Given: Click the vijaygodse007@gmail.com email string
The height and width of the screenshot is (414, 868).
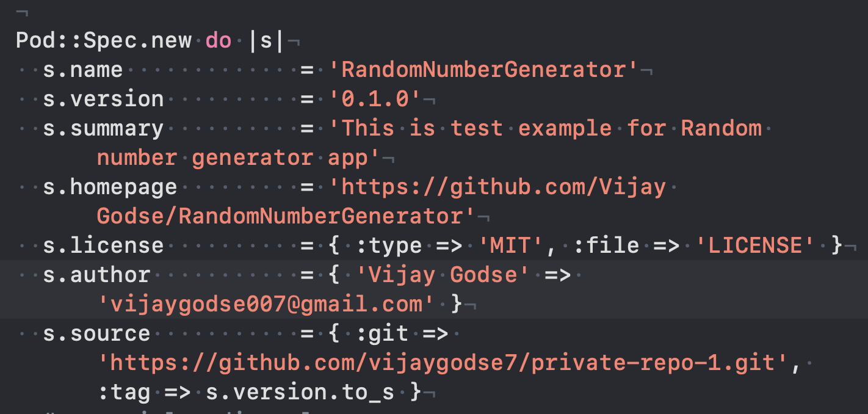Looking at the screenshot, I should [269, 304].
